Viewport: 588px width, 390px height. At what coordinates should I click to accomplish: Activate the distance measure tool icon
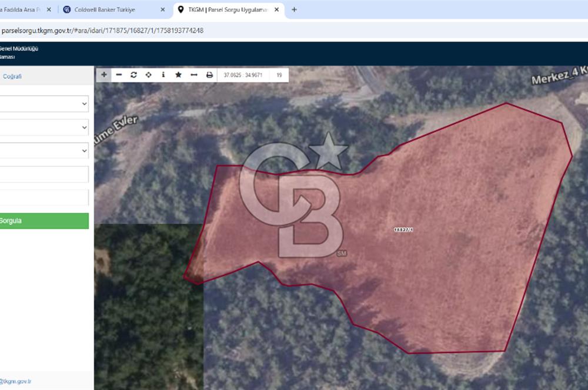[194, 75]
